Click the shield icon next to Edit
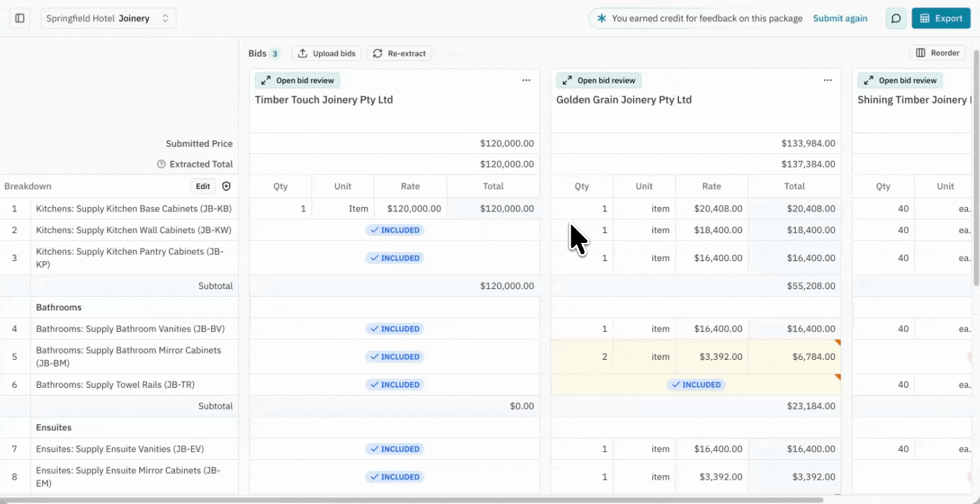Screen dimensions: 980x504 pyautogui.click(x=226, y=186)
